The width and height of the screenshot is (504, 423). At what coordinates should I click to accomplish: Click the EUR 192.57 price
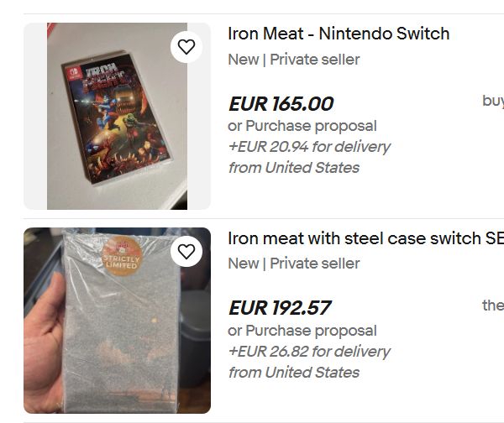[x=280, y=308]
